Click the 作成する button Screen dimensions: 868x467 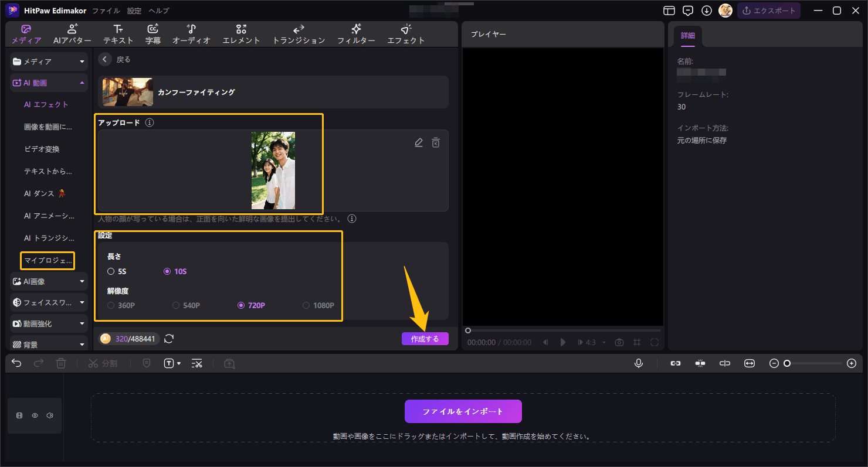pyautogui.click(x=425, y=339)
